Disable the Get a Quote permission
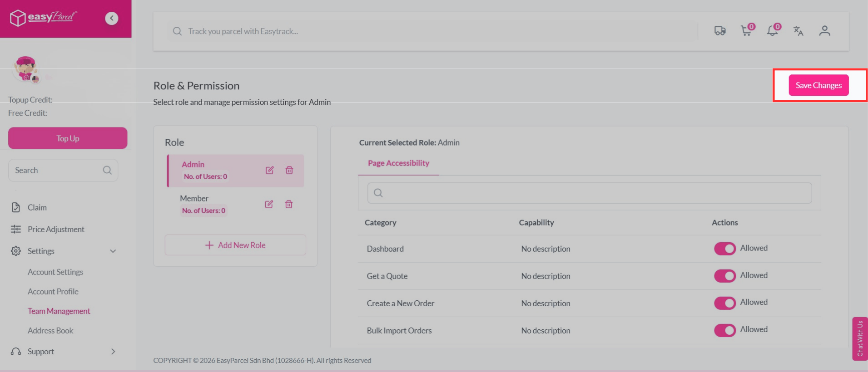 click(x=724, y=276)
